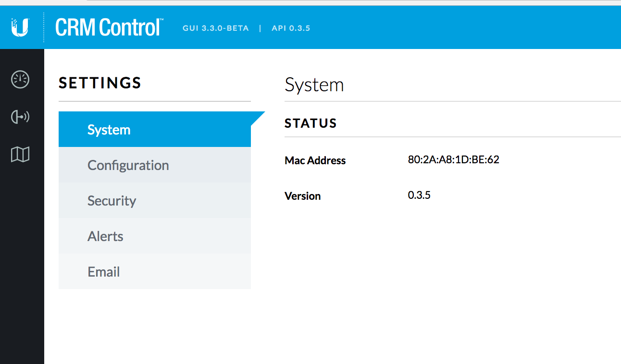Viewport: 621px width, 364px height.
Task: Open the map icon in sidebar
Action: coord(20,154)
